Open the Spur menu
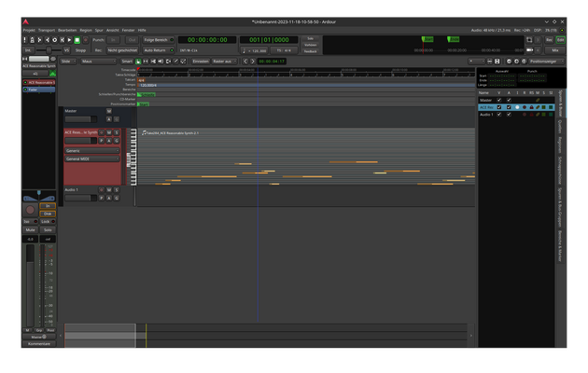Viewport: 588px width, 373px height. click(99, 30)
